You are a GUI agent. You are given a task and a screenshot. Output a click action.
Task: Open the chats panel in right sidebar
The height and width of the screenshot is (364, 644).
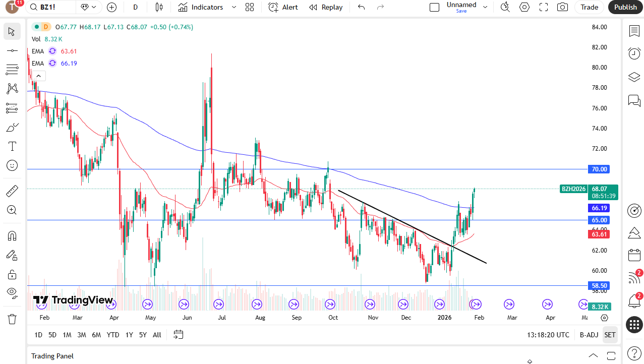(x=634, y=100)
